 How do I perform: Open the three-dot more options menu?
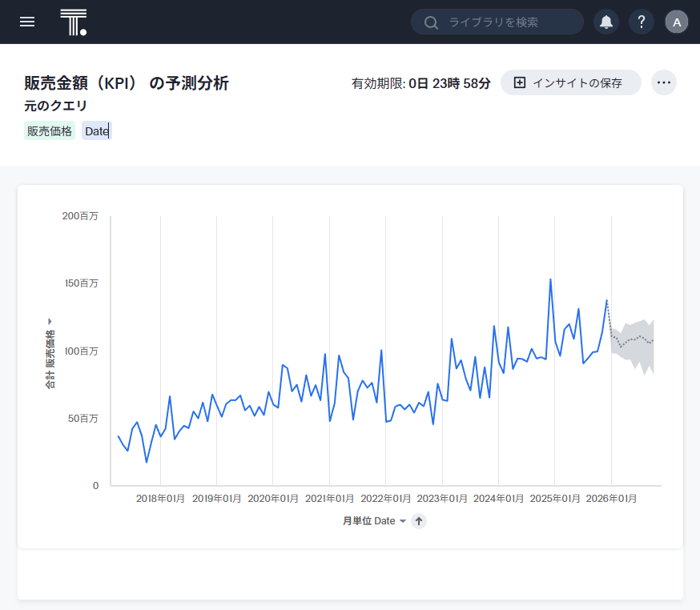[663, 82]
